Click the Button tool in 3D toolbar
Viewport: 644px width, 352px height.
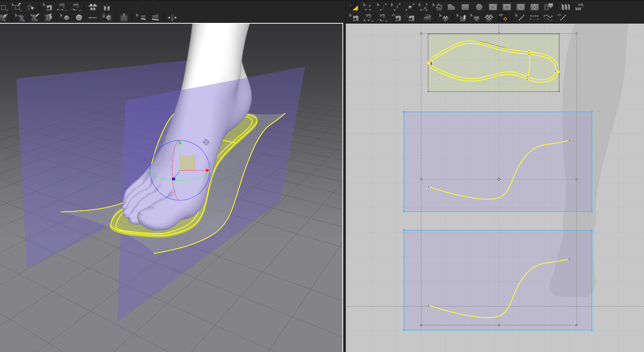pos(79,18)
